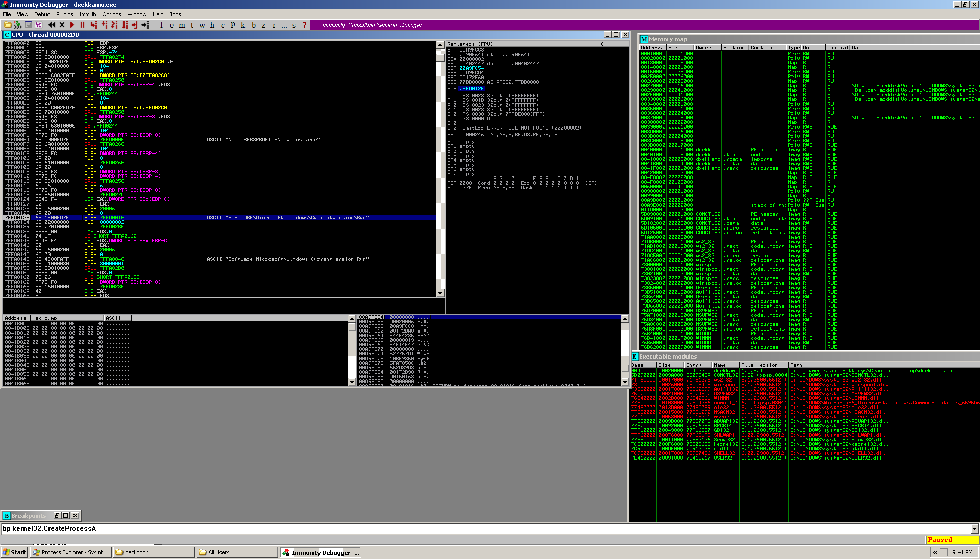Show Executable modules with 'e' icon
980x559 pixels.
point(171,24)
